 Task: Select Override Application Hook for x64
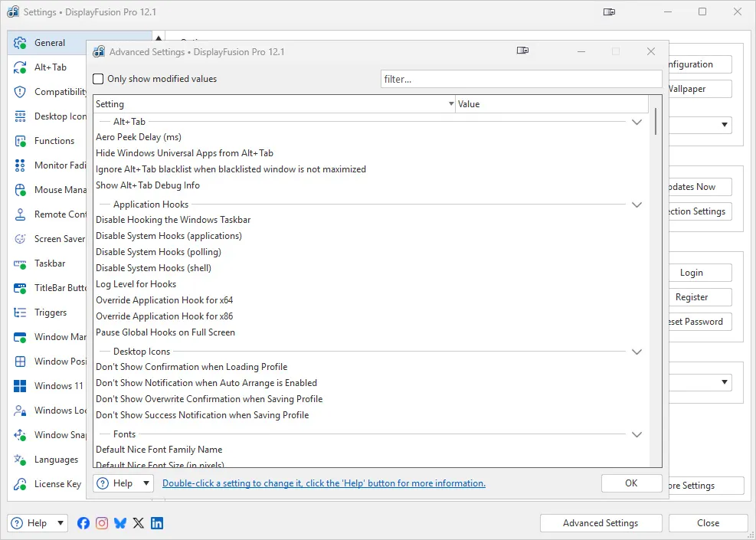pos(371,300)
